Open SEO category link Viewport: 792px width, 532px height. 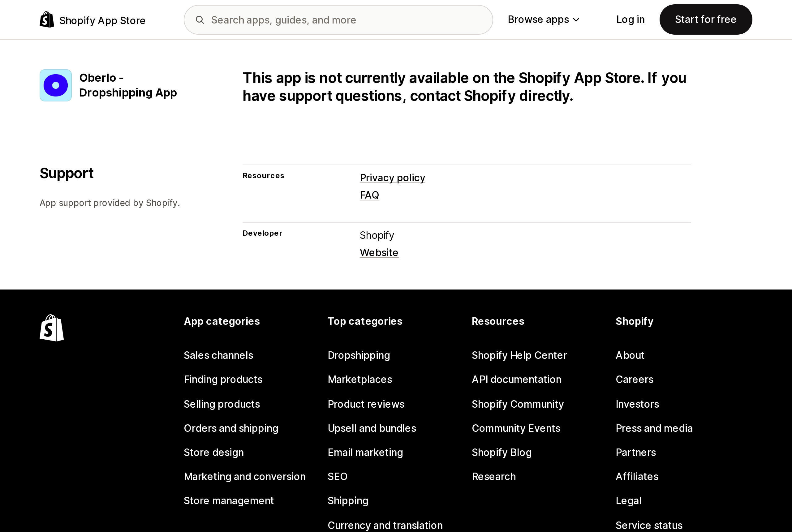coord(338,476)
